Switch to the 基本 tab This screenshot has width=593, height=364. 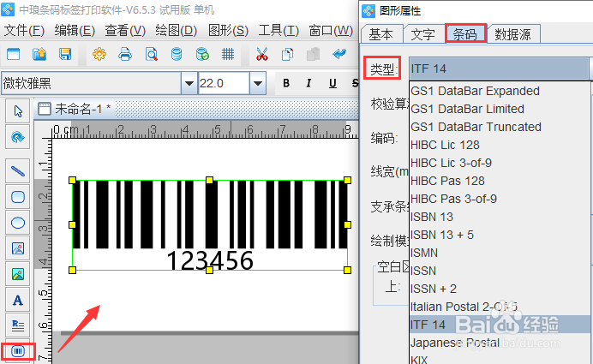380,34
